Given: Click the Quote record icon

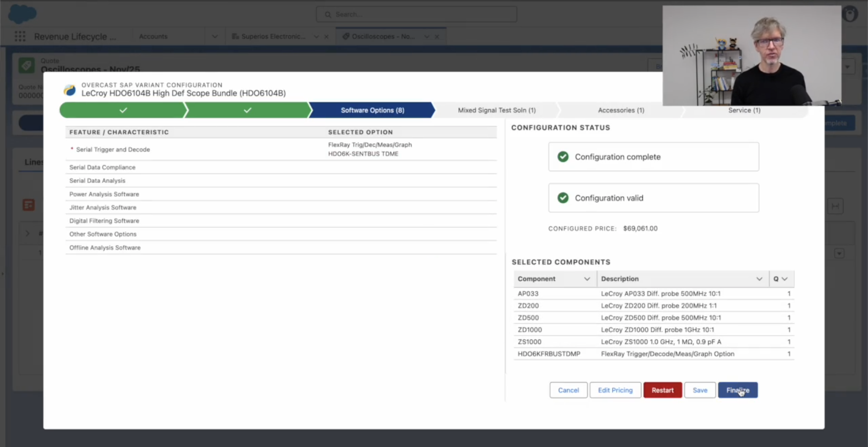Looking at the screenshot, I should [27, 66].
